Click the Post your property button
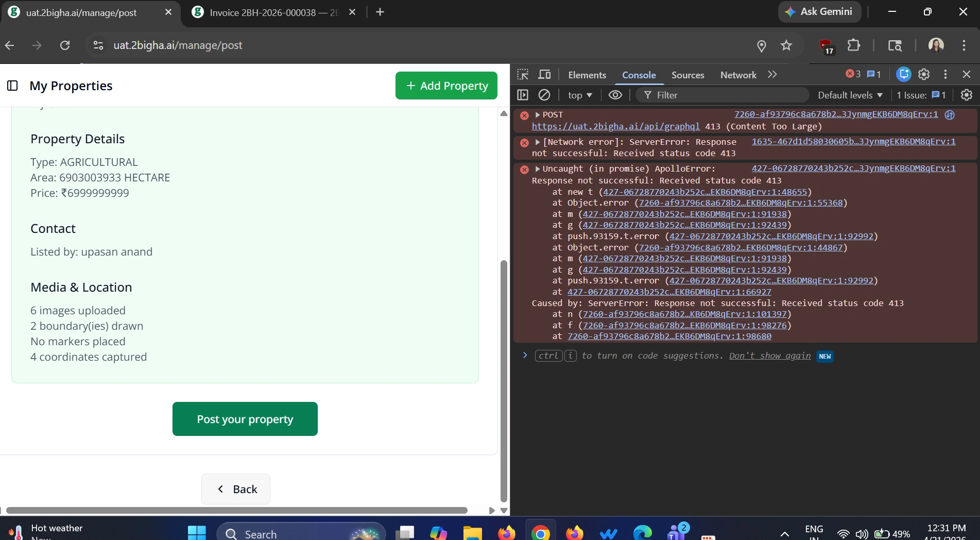 pyautogui.click(x=245, y=419)
